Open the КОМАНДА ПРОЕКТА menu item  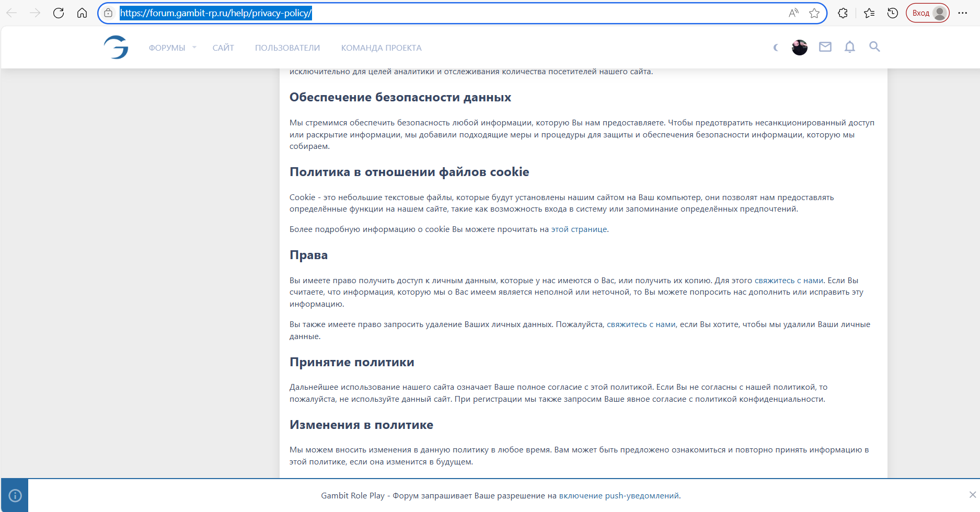[x=382, y=48]
